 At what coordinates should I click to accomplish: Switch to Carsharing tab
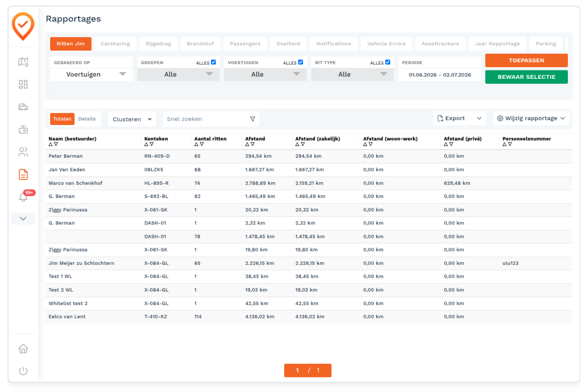[115, 44]
